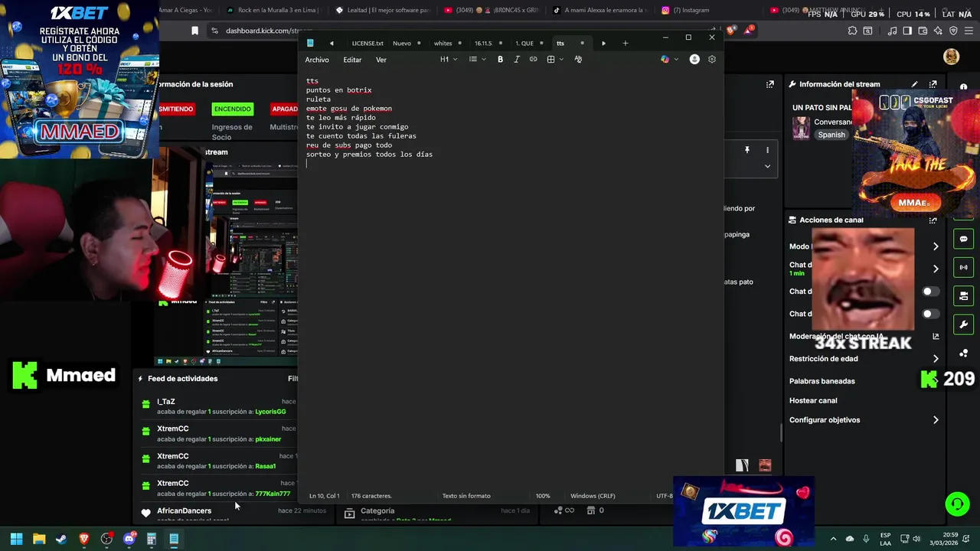980x551 pixels.
Task: Open the vertical three-dot menu near the pin
Action: tap(767, 150)
